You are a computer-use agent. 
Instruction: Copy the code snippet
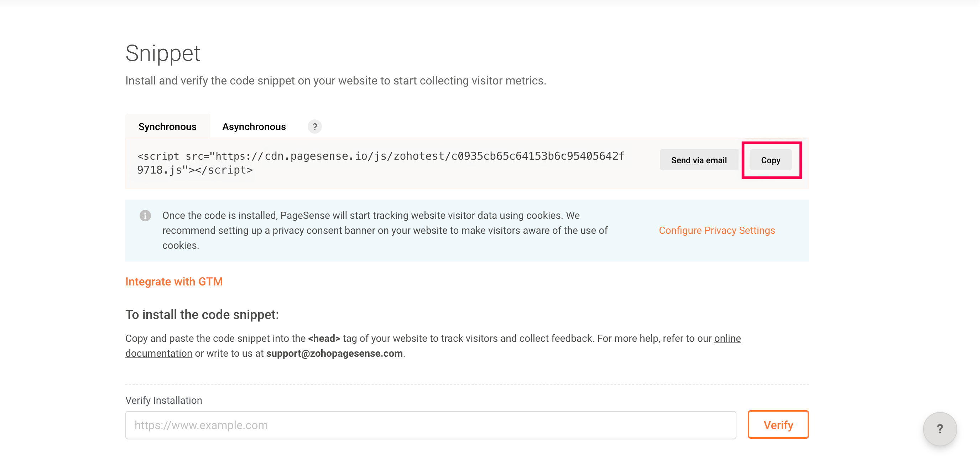coord(770,160)
